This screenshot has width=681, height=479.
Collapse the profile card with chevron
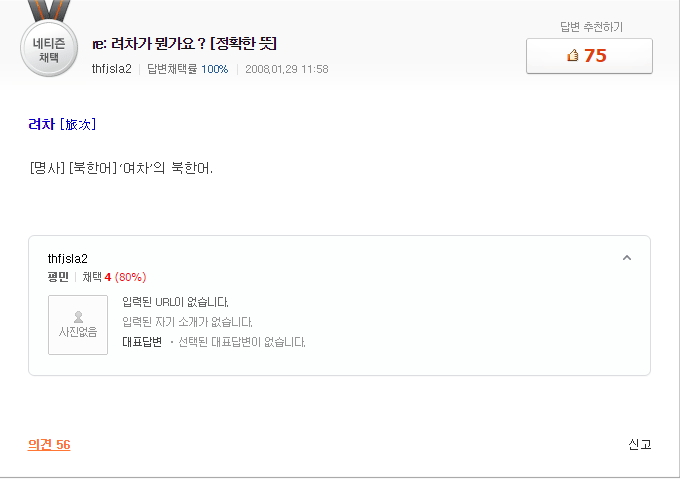click(627, 258)
